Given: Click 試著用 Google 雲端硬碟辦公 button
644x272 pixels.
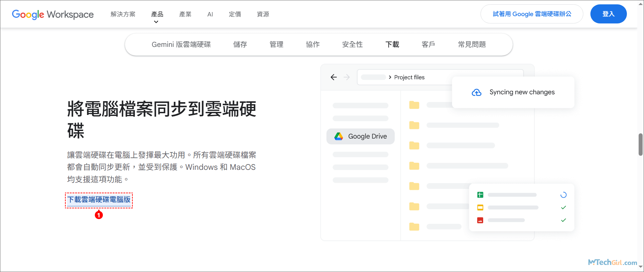Looking at the screenshot, I should coord(532,14).
